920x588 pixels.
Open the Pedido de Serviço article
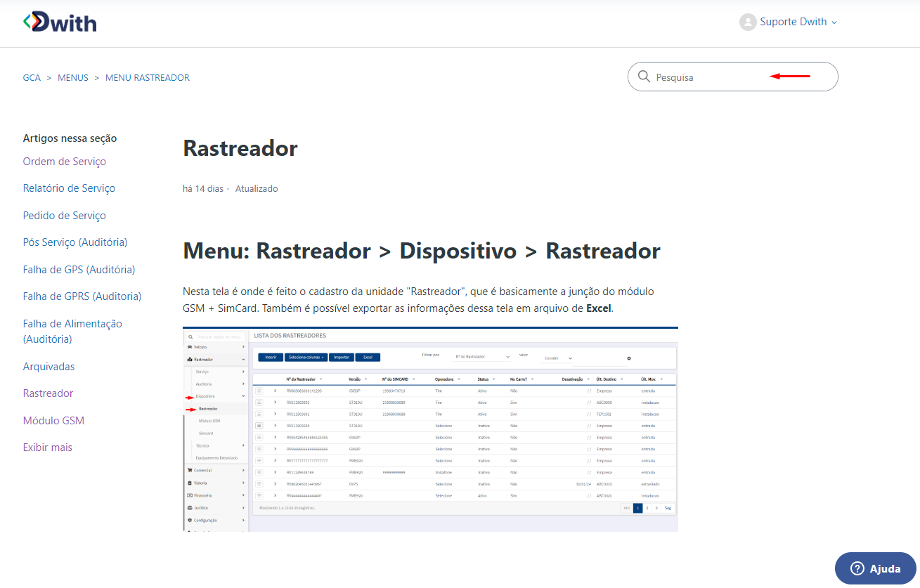coord(65,216)
